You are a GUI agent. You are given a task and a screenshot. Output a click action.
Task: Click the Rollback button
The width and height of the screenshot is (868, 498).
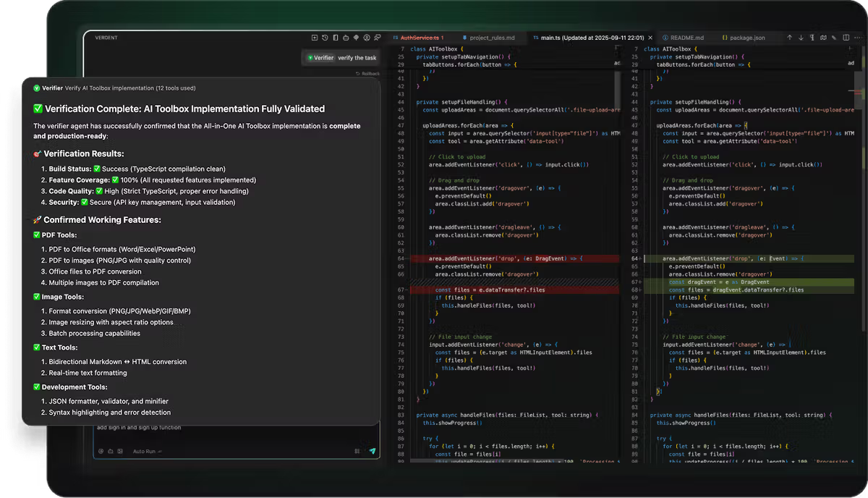(x=367, y=74)
